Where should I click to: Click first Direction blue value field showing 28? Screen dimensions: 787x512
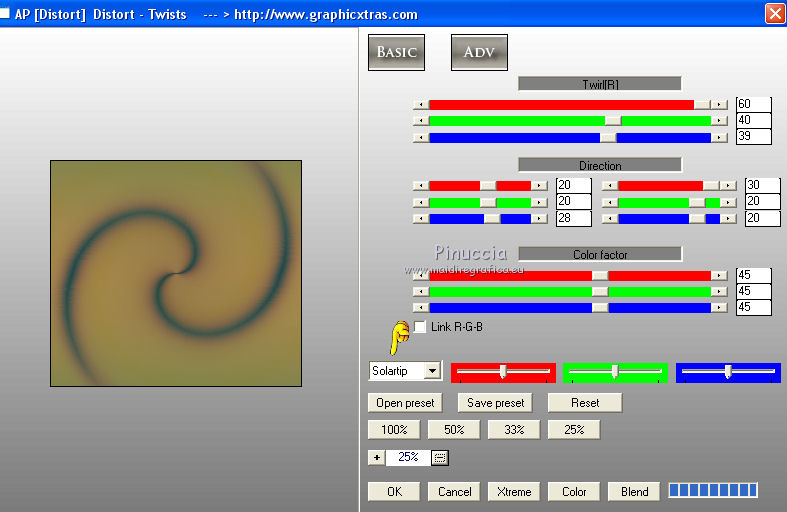point(574,218)
